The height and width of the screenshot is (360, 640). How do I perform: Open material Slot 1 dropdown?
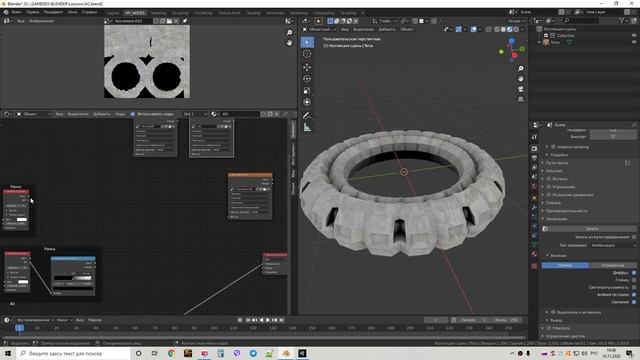[x=195, y=114]
